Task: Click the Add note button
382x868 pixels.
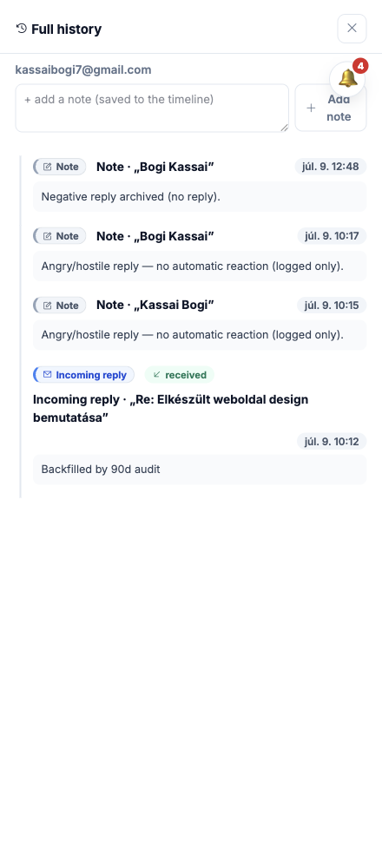Action: [x=331, y=108]
